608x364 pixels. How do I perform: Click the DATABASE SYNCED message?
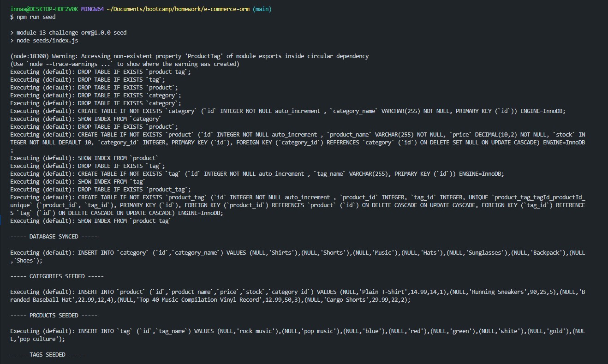coord(54,237)
